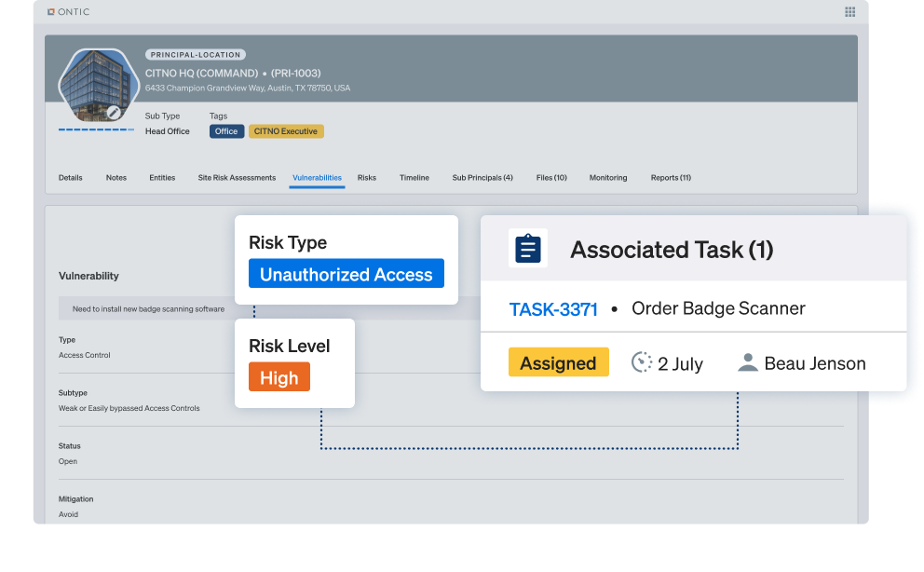Click the Ontic logo
This screenshot has height=572, width=924.
68,12
